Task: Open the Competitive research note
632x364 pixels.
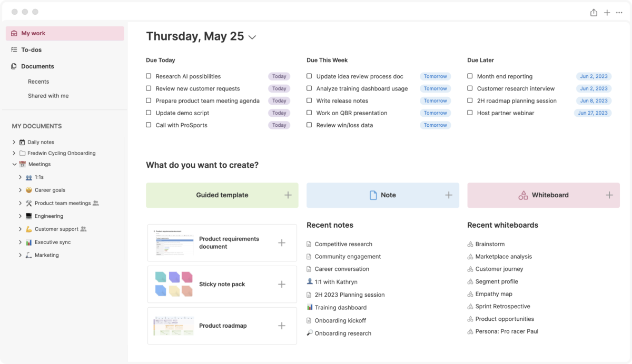Action: (x=343, y=244)
